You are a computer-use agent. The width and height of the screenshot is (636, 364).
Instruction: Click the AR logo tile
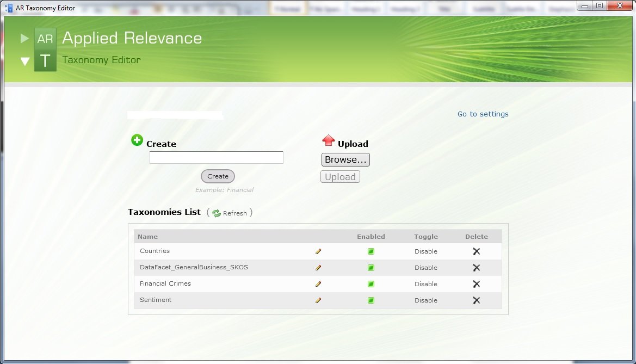click(x=45, y=39)
